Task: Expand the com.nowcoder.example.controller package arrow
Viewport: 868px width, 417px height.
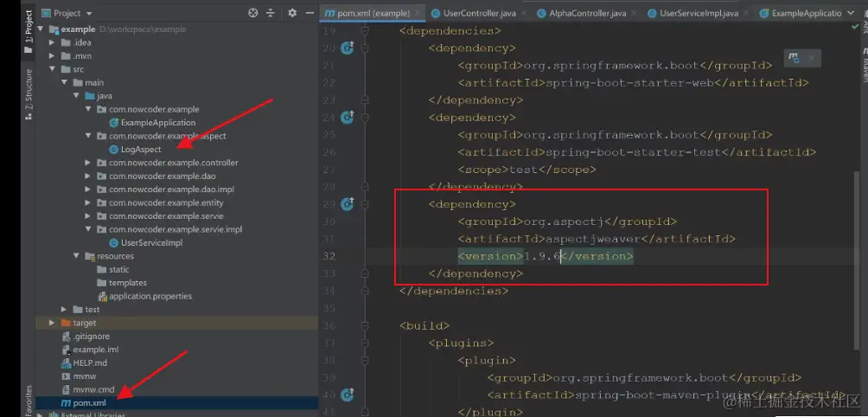Action: [x=88, y=163]
